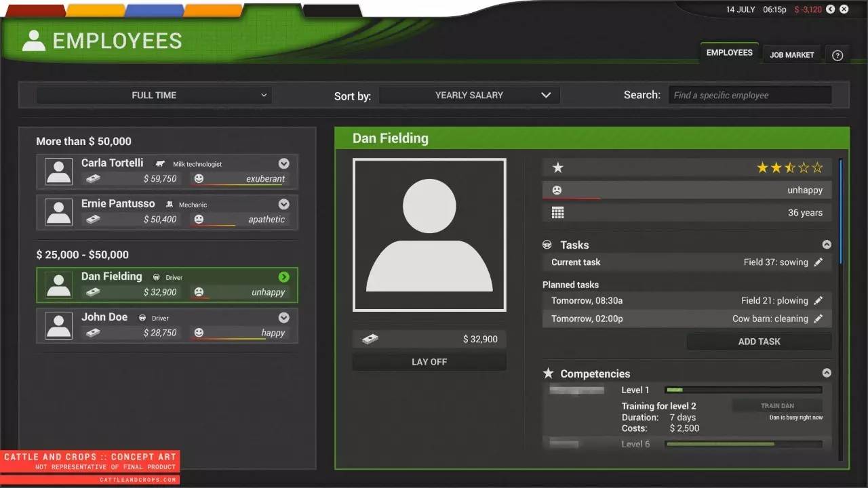Image resolution: width=868 pixels, height=488 pixels.
Task: Select John Doe's avatar
Action: [59, 325]
